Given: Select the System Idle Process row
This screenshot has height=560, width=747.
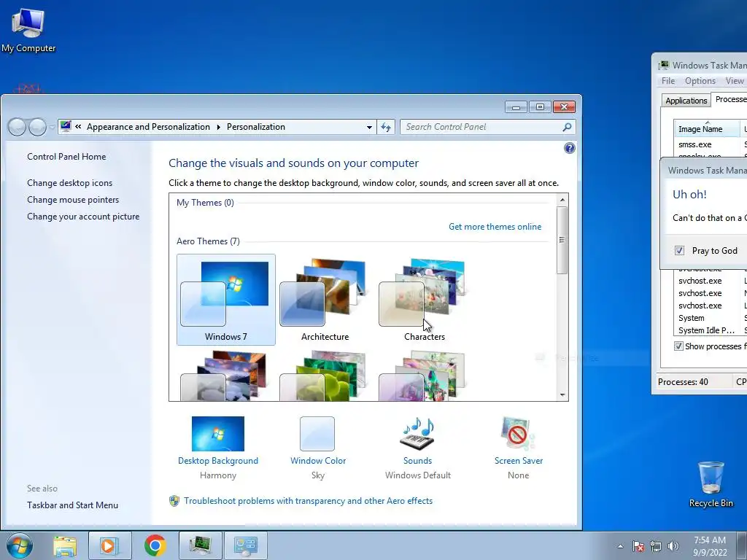Looking at the screenshot, I should click(x=711, y=330).
